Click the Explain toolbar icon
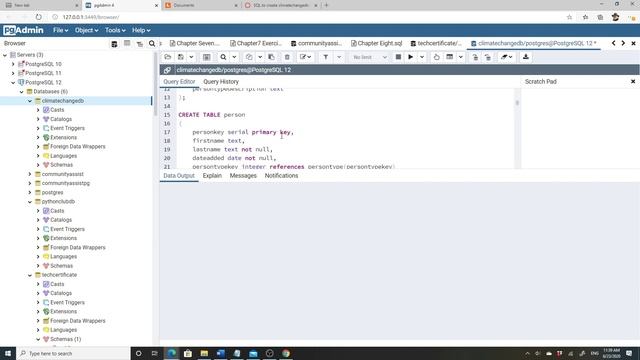Screen dimensions: 640x360 436,57
